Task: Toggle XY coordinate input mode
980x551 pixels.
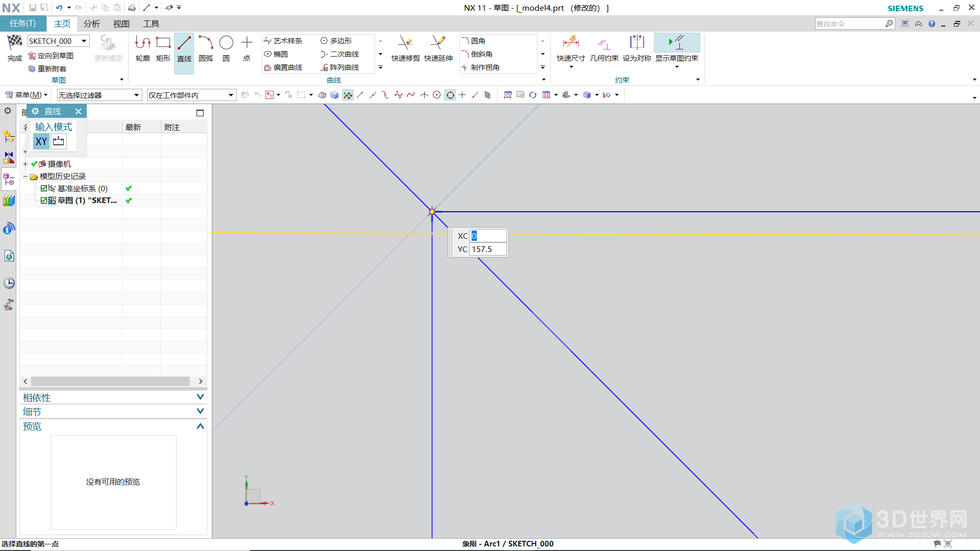Action: click(x=41, y=141)
